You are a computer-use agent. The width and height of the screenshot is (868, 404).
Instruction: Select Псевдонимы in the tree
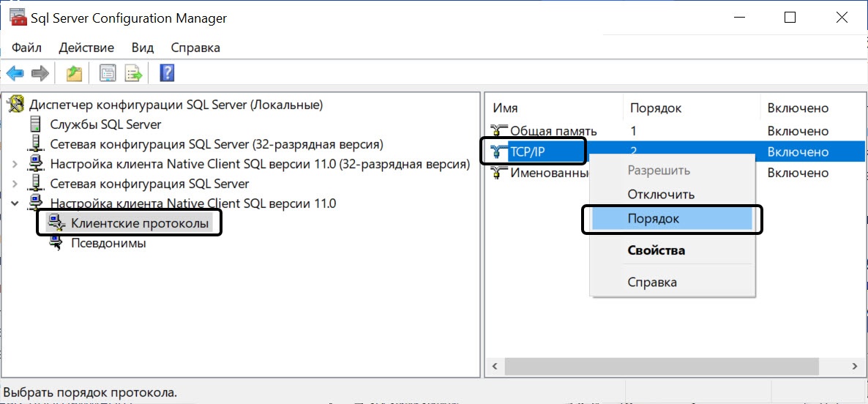(108, 243)
